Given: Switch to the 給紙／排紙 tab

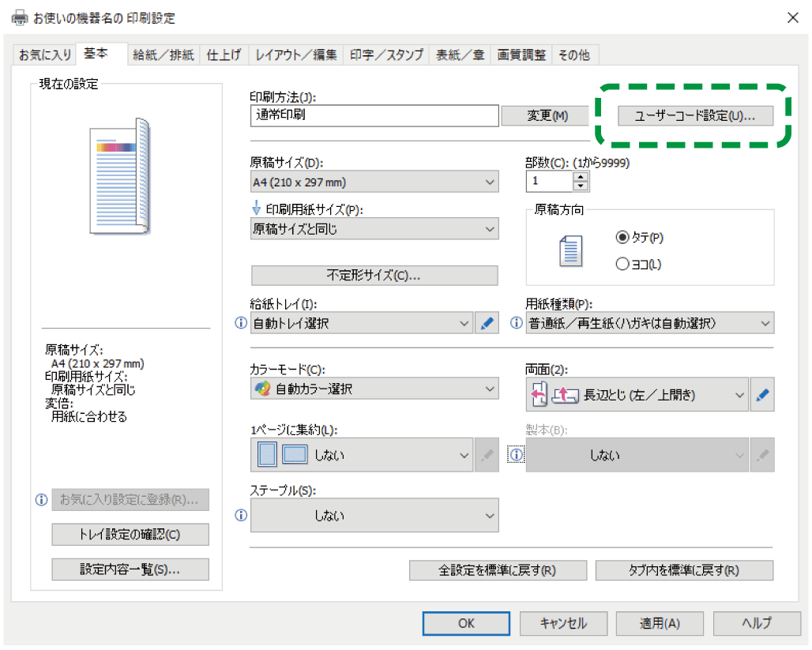Looking at the screenshot, I should click(x=164, y=55).
